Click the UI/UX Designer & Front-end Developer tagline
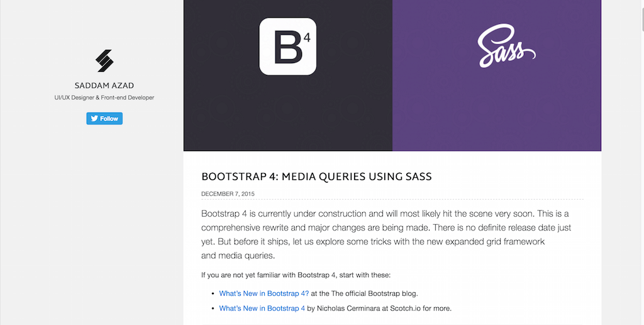The image size is (644, 325). point(104,98)
